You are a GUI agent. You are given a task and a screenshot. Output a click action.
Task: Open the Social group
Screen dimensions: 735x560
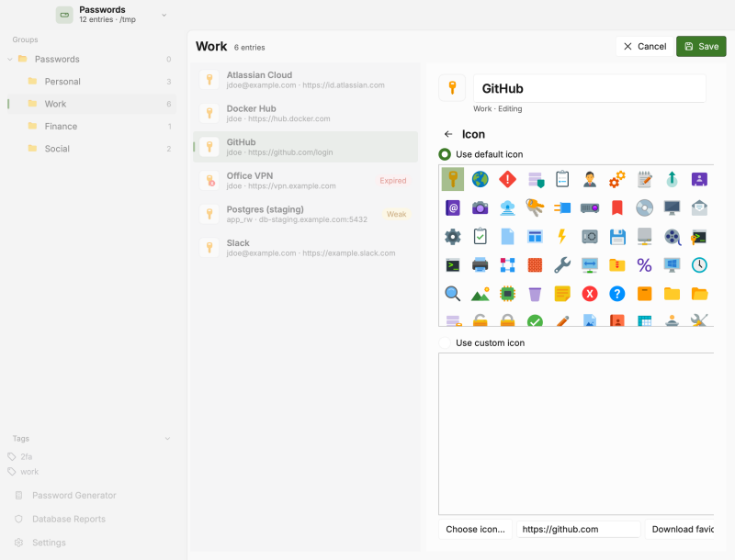click(93, 149)
